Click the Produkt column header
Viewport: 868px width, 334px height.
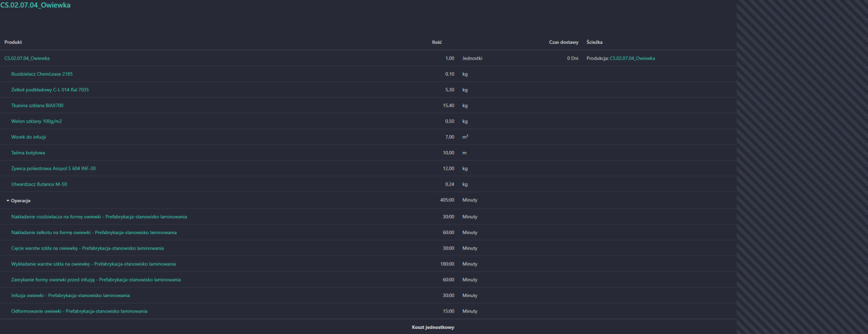tap(13, 42)
